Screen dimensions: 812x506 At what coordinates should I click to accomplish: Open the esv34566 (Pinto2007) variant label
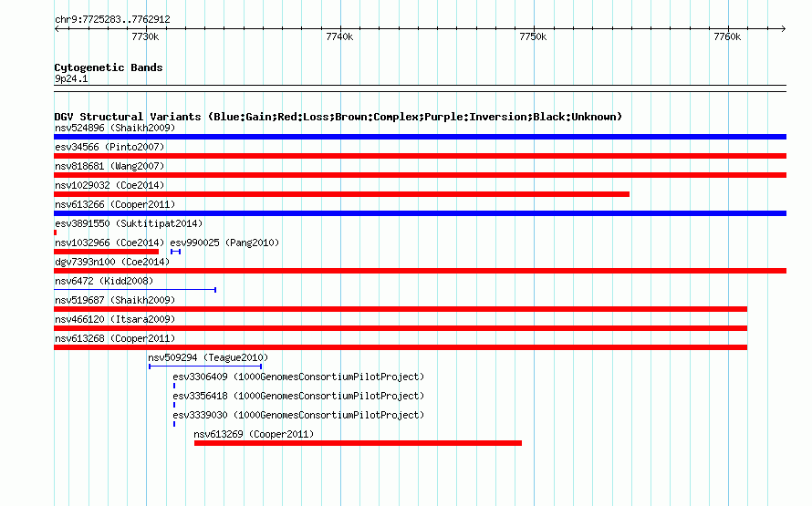(x=109, y=147)
